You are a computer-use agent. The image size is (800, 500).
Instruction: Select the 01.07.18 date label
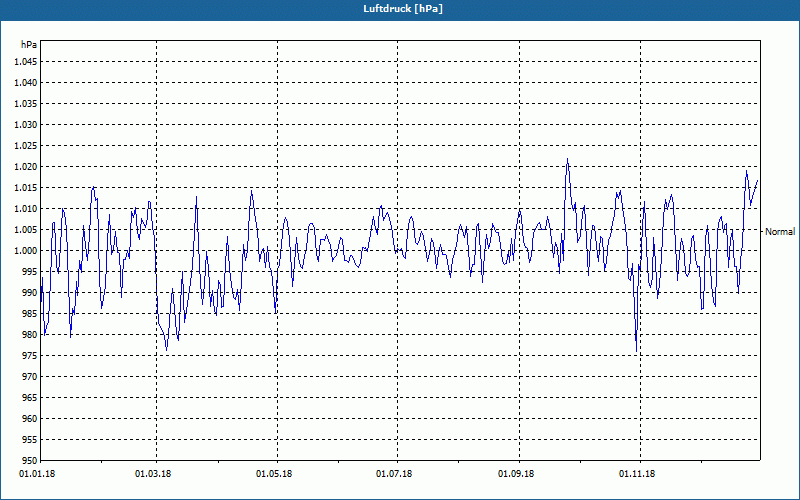tap(394, 474)
